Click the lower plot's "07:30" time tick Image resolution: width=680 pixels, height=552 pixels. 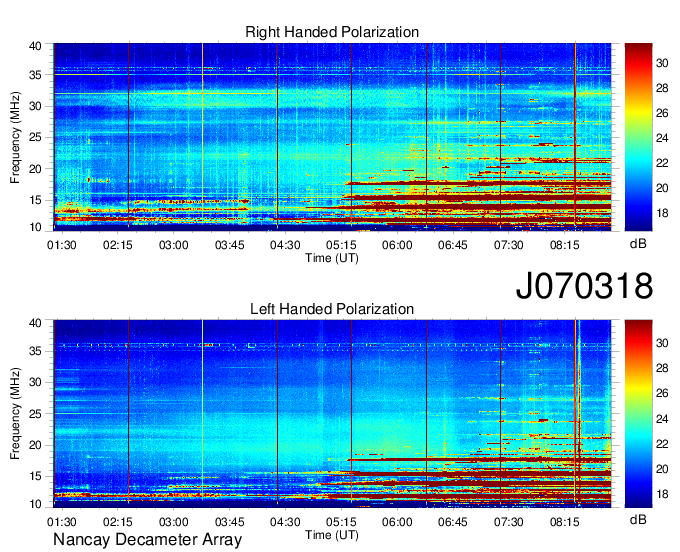click(509, 522)
